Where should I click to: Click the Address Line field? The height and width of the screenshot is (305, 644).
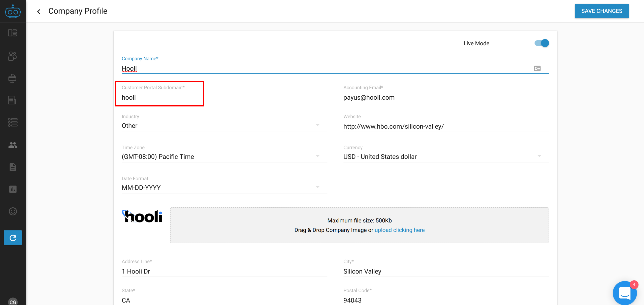coord(224,271)
